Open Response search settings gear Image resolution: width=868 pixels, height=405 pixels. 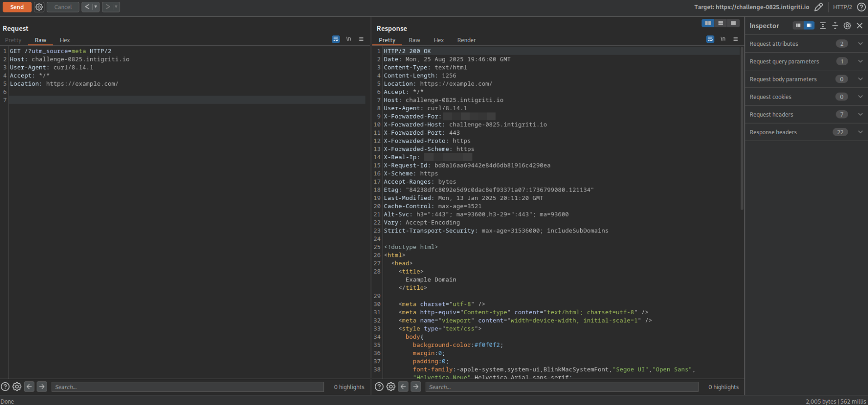(x=391, y=386)
